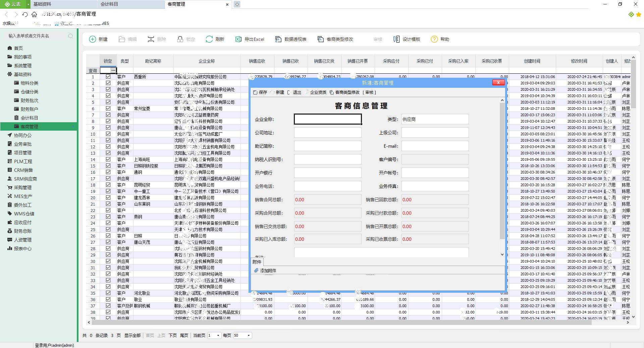Image resolution: width=644 pixels, height=348 pixels.
Task: Close the 新建:客商管理 dialog
Action: coord(498,82)
